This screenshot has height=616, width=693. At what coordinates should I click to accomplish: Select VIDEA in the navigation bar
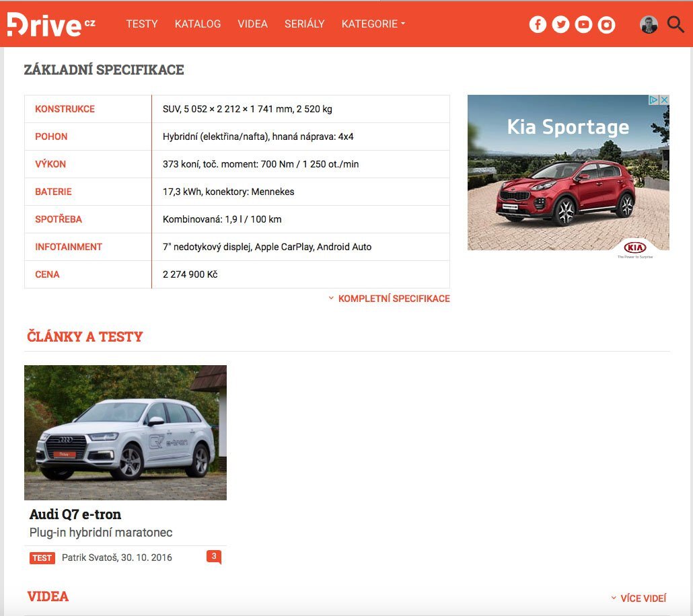click(252, 24)
